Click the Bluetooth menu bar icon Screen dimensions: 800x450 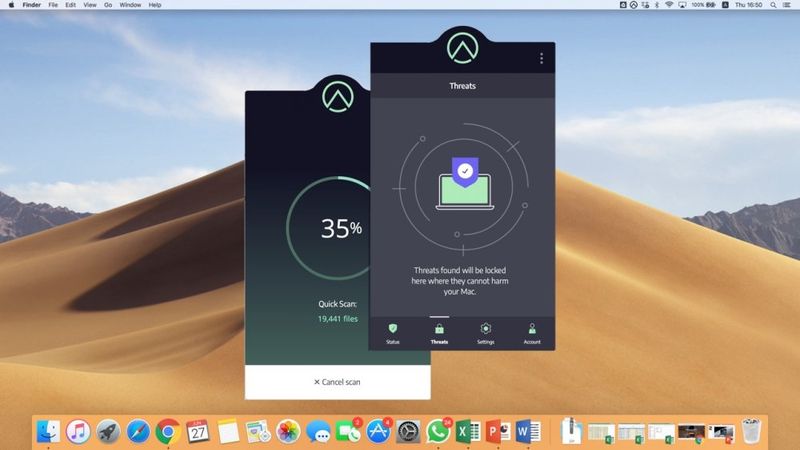coord(657,5)
